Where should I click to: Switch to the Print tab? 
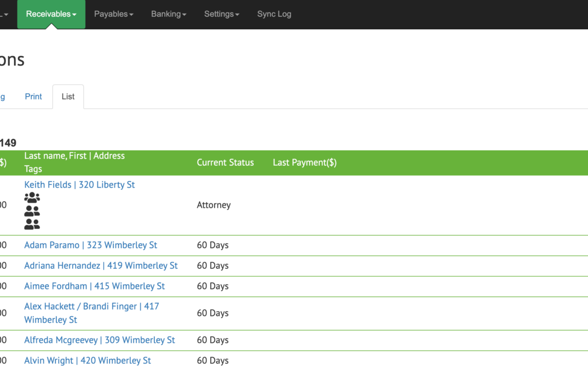point(33,96)
